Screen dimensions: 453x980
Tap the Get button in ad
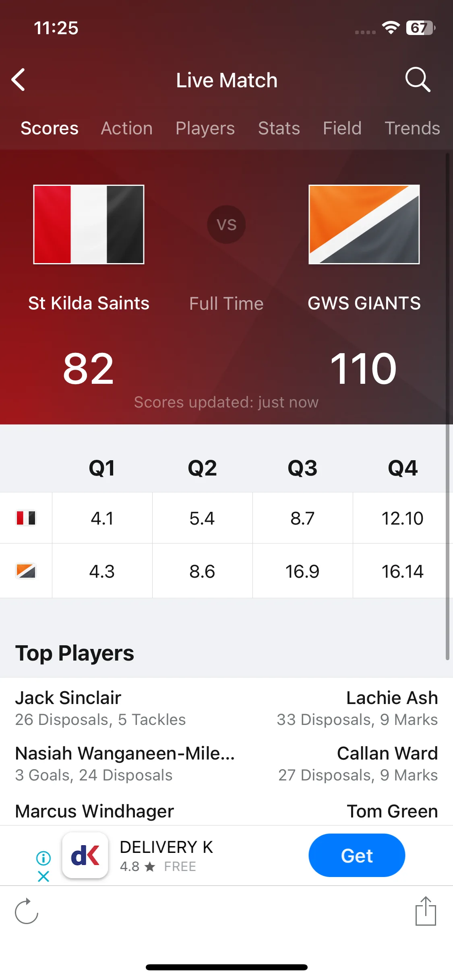pyautogui.click(x=357, y=855)
